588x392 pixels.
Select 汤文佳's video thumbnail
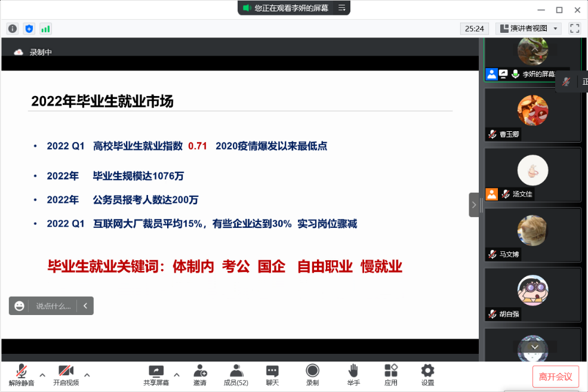[532, 173]
